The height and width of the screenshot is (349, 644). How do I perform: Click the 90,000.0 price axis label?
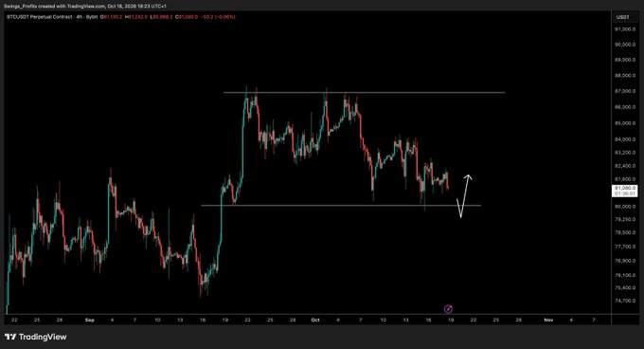click(x=625, y=45)
